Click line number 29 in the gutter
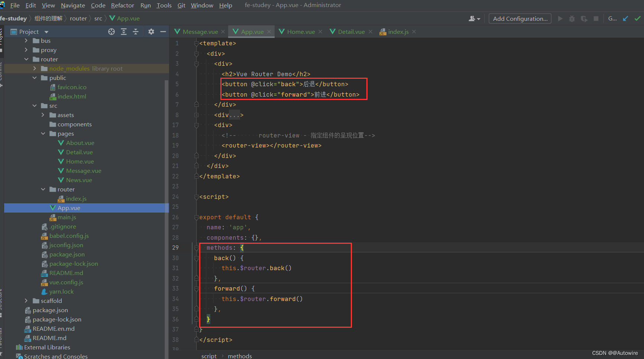This screenshot has height=359, width=644. point(175,248)
